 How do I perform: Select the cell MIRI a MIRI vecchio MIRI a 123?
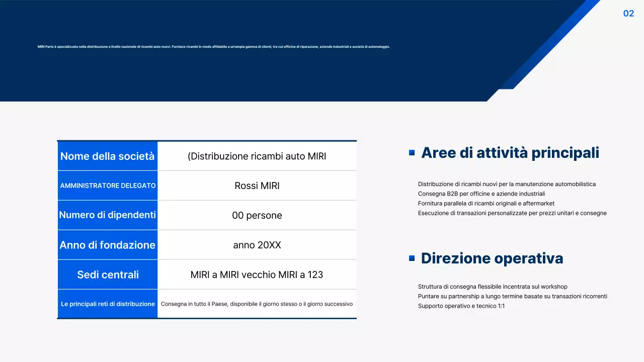click(257, 275)
